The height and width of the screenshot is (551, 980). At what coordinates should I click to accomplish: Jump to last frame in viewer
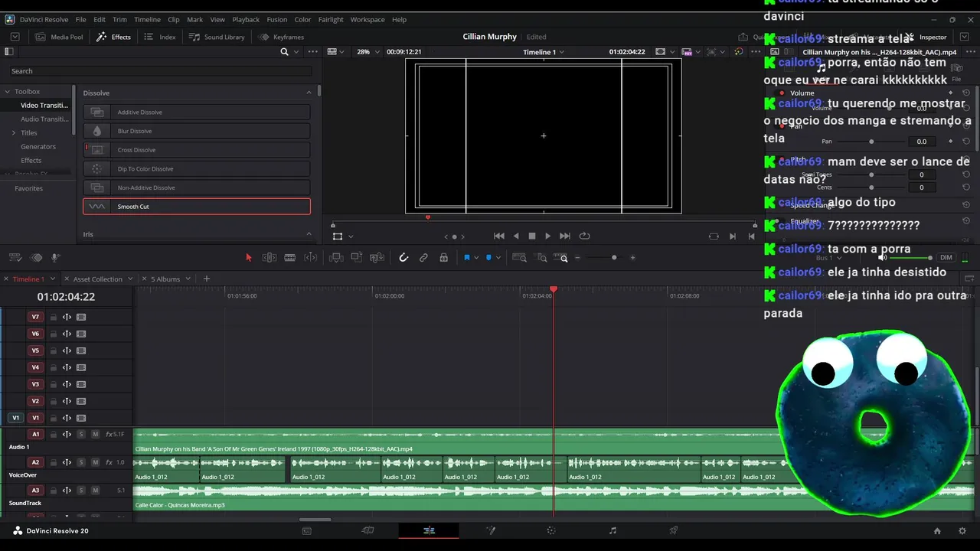coord(565,236)
